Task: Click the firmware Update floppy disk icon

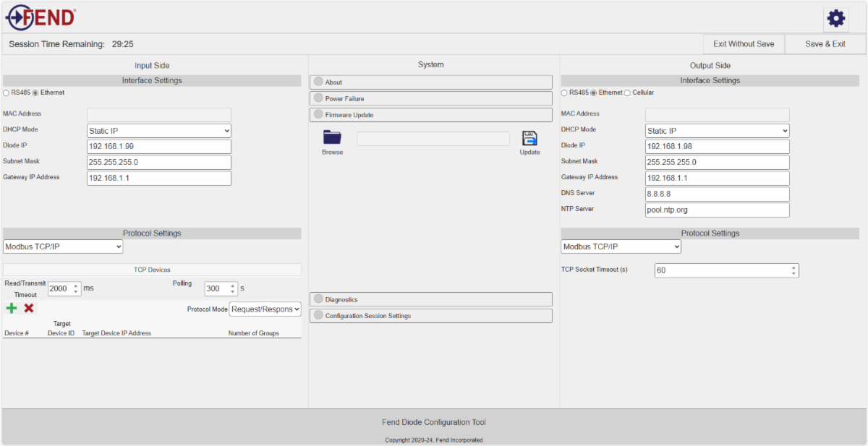Action: tap(529, 138)
